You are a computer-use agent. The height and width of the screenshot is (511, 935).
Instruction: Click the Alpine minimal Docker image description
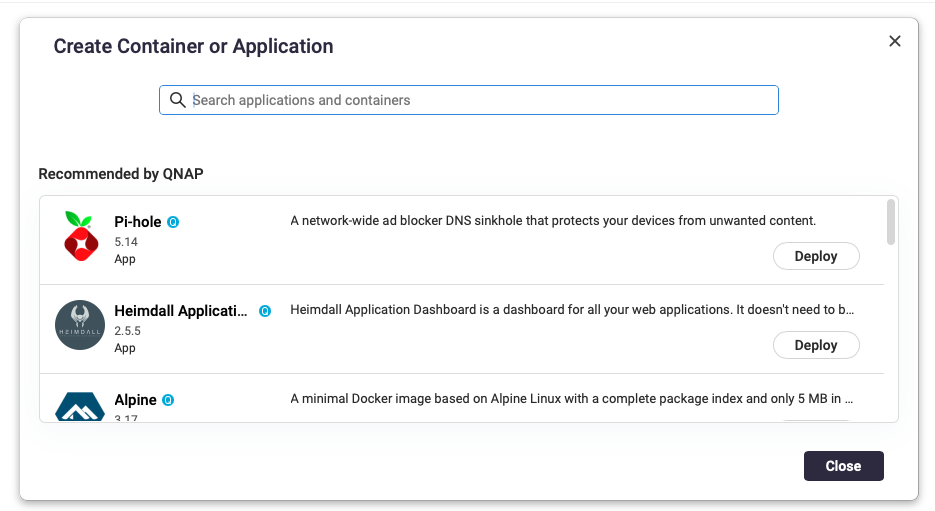(x=571, y=399)
